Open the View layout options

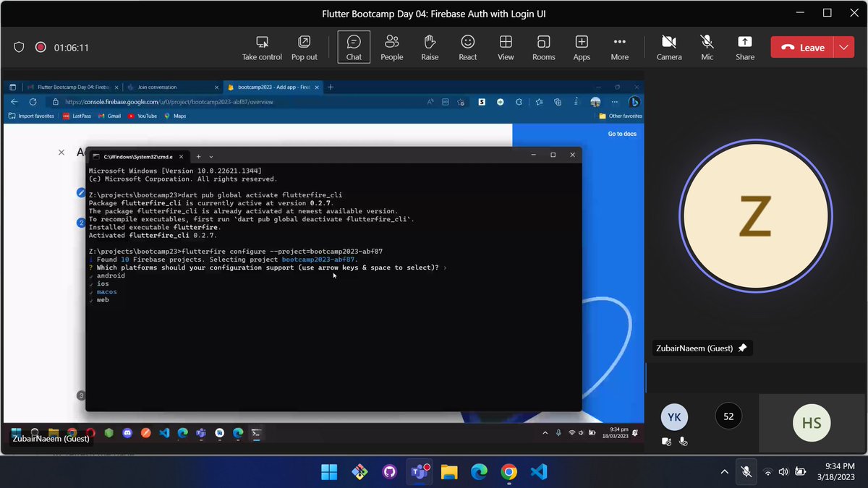click(x=506, y=48)
